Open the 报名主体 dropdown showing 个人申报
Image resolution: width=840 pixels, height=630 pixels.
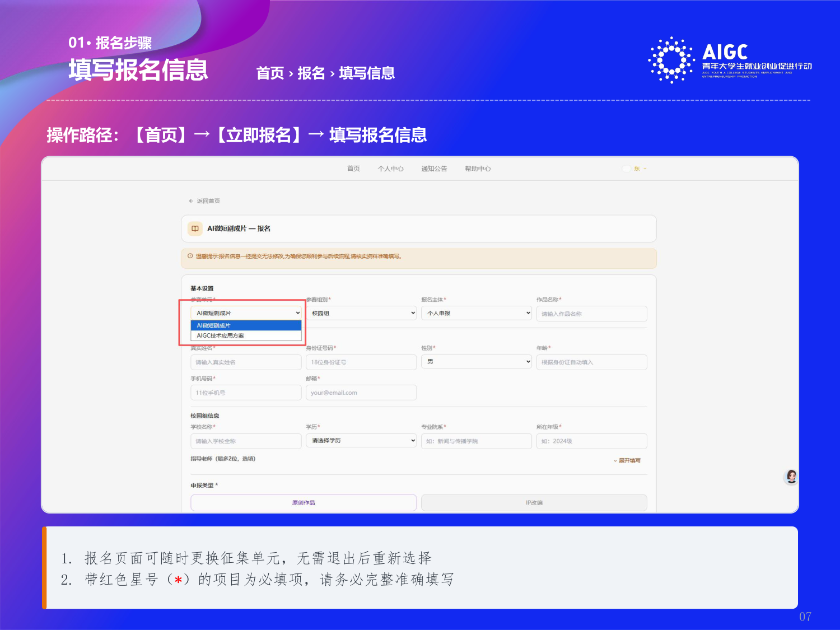(x=477, y=313)
